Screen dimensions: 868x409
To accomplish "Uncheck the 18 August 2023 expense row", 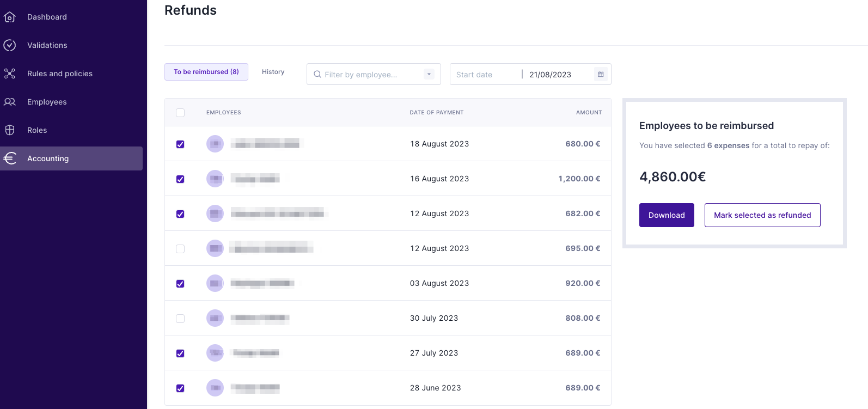I will (180, 144).
